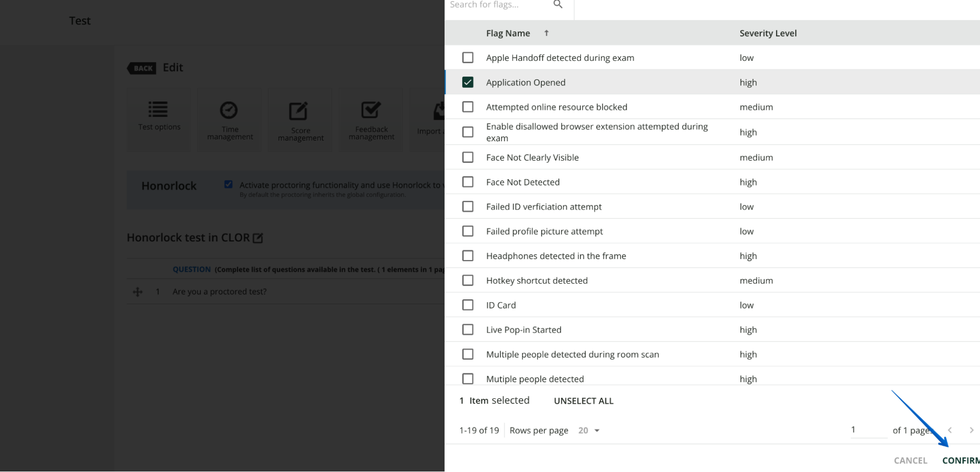The width and height of the screenshot is (980, 472).
Task: Click 'Live Pop-in Started' text
Action: point(524,330)
